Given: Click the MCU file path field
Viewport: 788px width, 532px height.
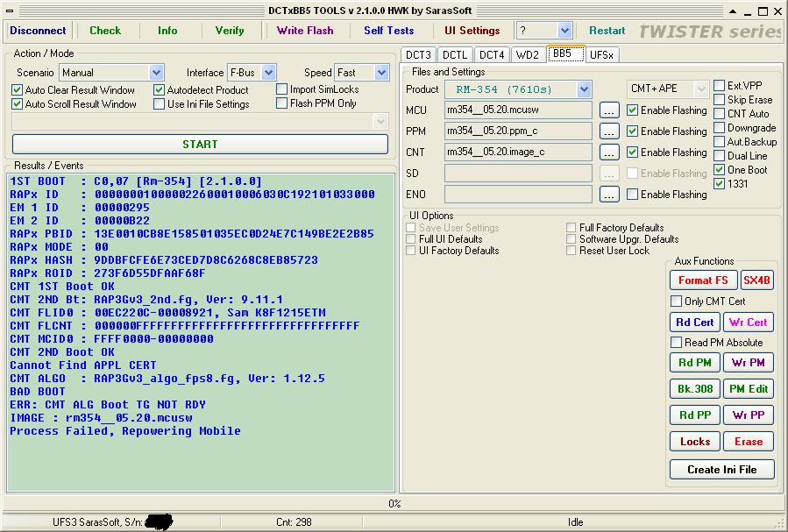Looking at the screenshot, I should coord(518,110).
